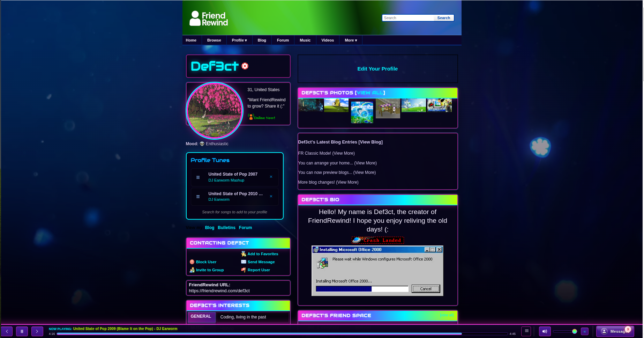Image resolution: width=644 pixels, height=338 pixels.
Task: Click the Add to Favorites star icon
Action: pyautogui.click(x=244, y=254)
